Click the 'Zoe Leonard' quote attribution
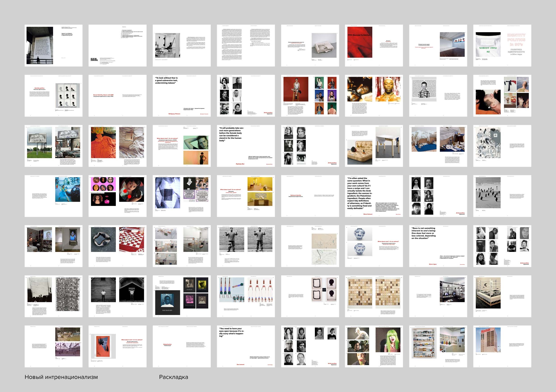Image resolution: width=556 pixels, height=392 pixels. click(240, 364)
